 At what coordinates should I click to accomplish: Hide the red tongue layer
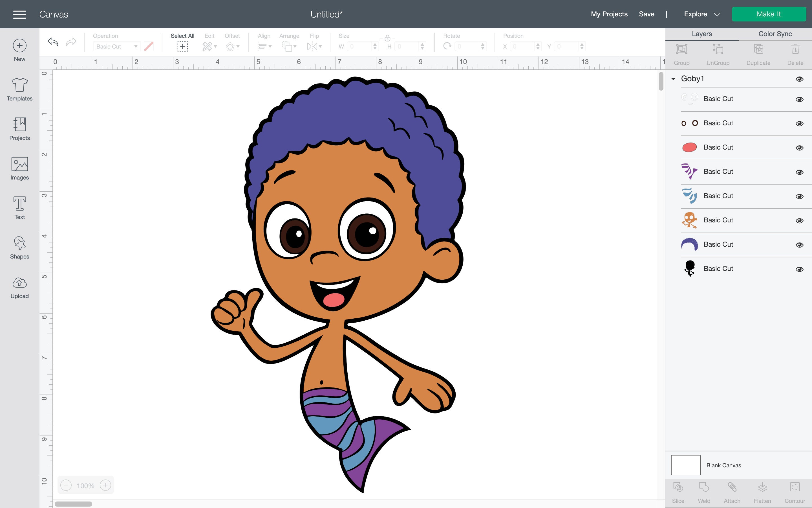799,148
